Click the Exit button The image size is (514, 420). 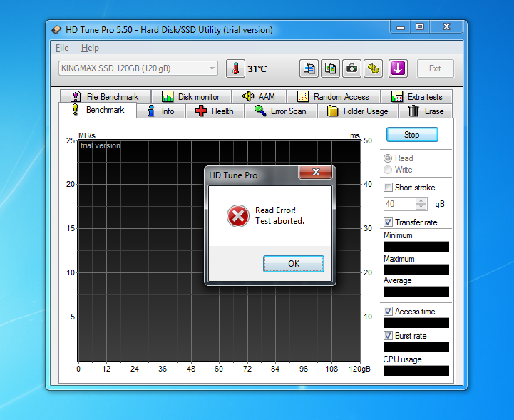tap(436, 68)
